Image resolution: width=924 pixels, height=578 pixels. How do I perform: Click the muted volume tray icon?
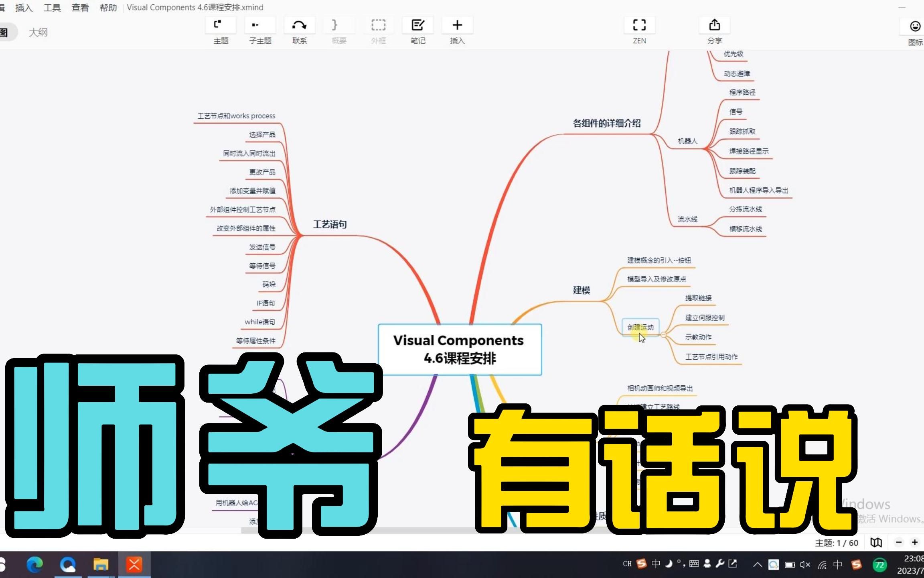coord(805,565)
